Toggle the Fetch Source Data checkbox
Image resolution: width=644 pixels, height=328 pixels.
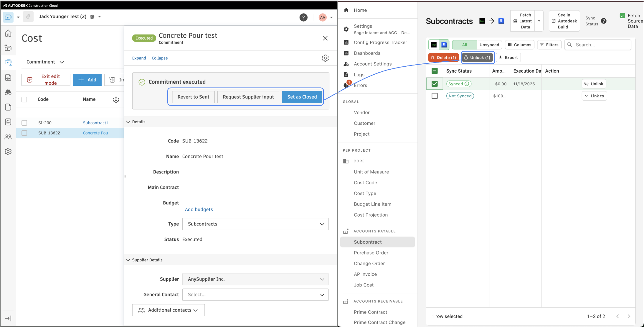tap(622, 16)
